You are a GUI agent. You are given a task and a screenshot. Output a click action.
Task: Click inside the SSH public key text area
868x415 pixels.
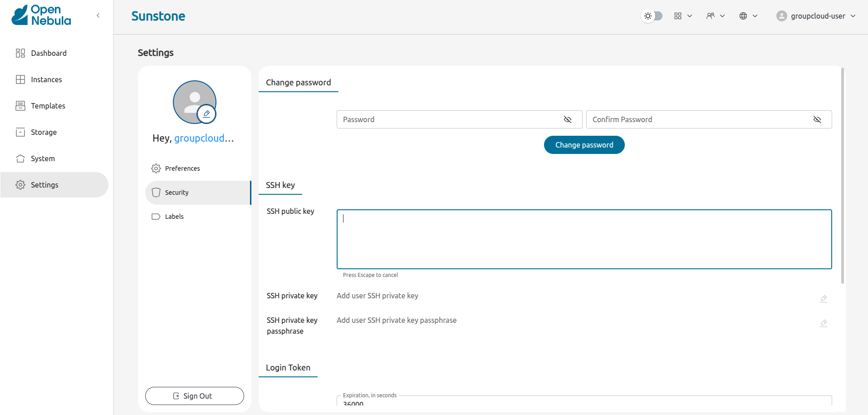click(x=584, y=239)
